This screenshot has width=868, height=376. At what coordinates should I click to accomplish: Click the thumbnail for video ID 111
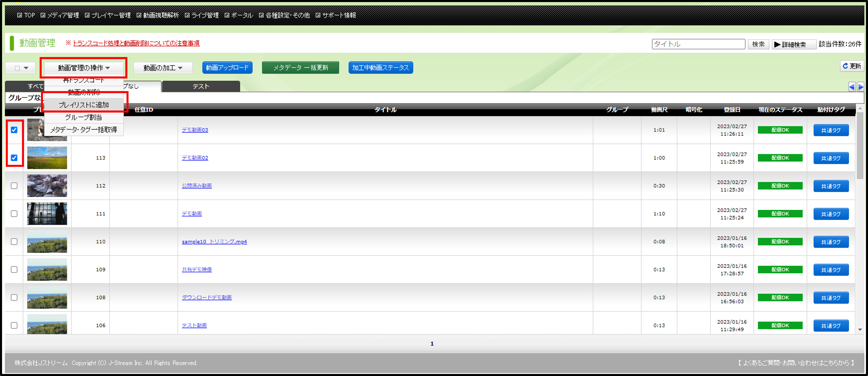[x=47, y=214]
